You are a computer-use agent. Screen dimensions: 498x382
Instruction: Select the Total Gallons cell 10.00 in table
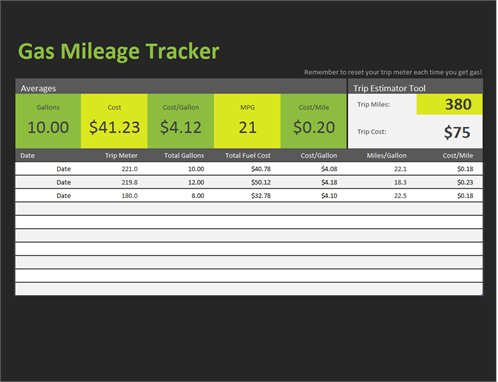(196, 169)
